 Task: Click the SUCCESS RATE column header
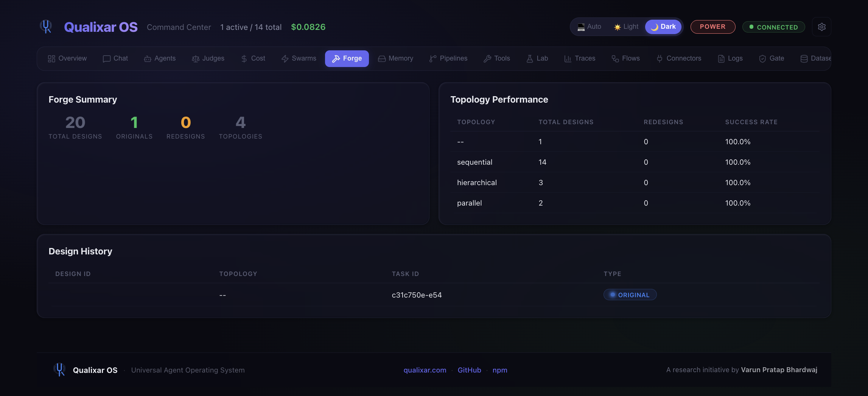click(x=751, y=122)
